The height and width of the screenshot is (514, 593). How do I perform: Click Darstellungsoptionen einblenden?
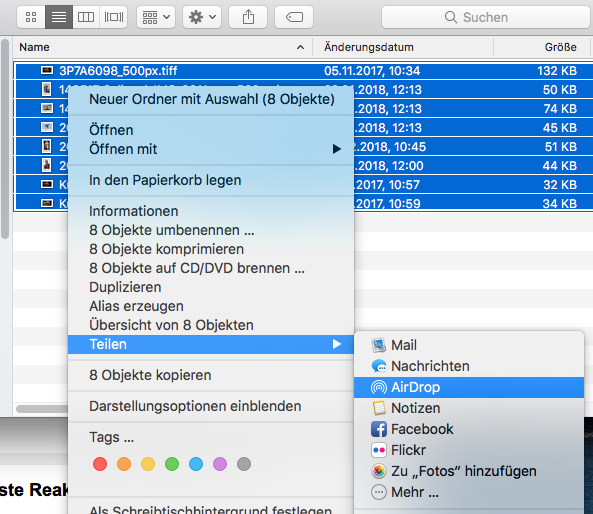click(211, 406)
